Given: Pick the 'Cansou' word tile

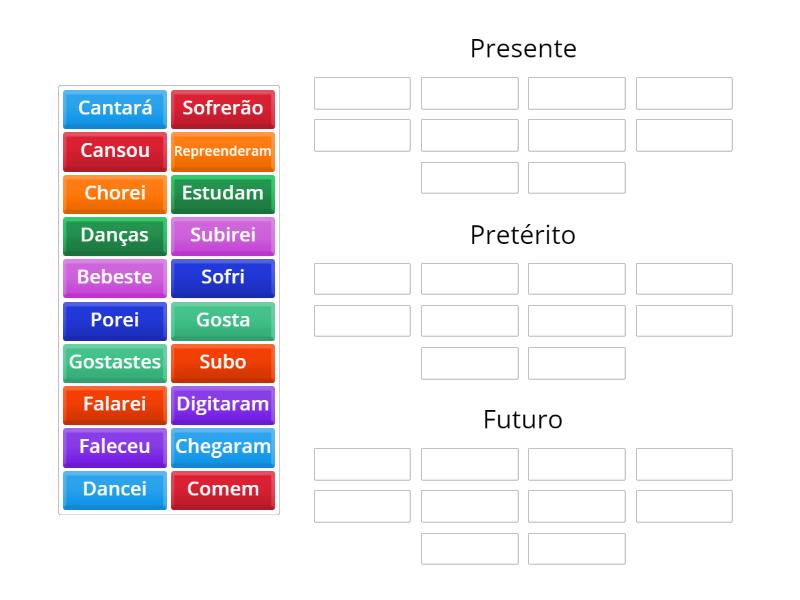Looking at the screenshot, I should (115, 151).
